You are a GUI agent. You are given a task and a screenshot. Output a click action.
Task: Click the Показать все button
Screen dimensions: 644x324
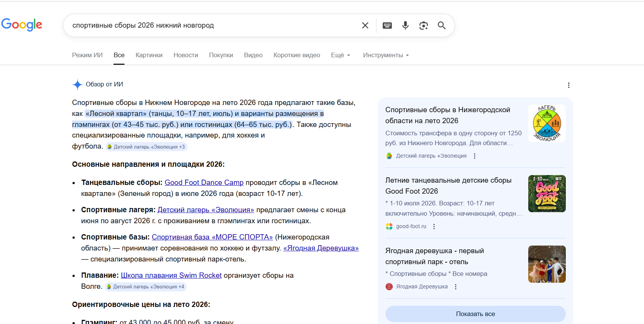pyautogui.click(x=476, y=314)
